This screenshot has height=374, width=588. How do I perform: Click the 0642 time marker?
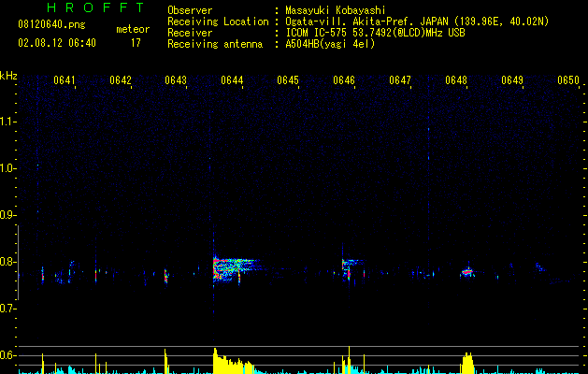point(121,80)
